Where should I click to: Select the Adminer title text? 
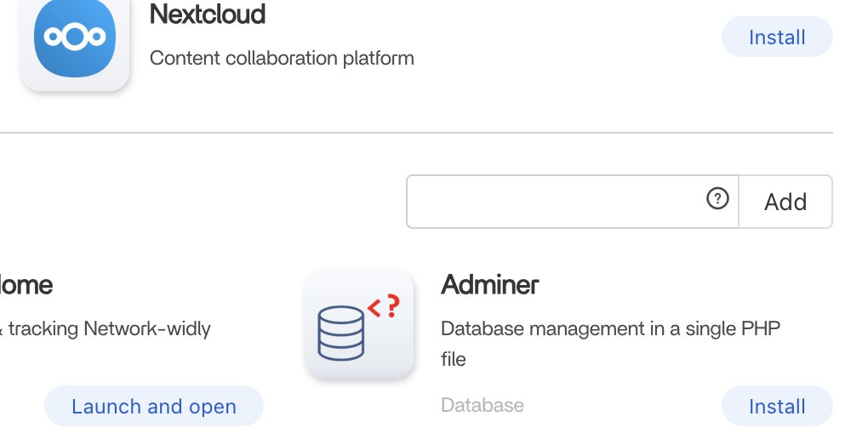pyautogui.click(x=489, y=284)
